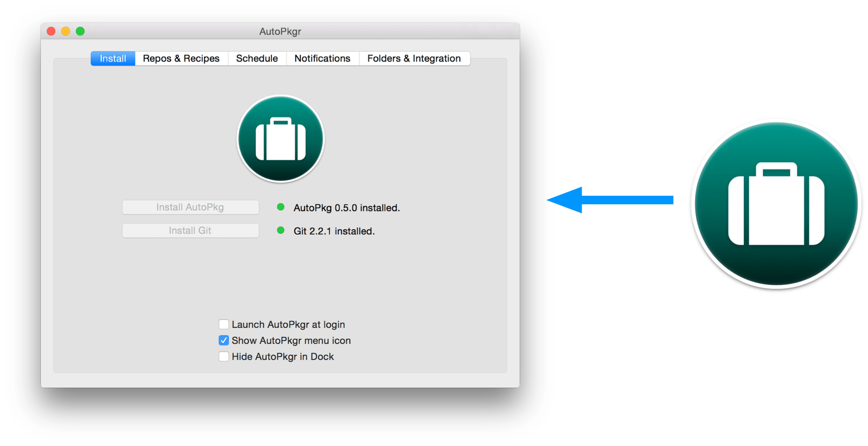Click the 'Git 2.2.1 installed.' status text

(334, 231)
